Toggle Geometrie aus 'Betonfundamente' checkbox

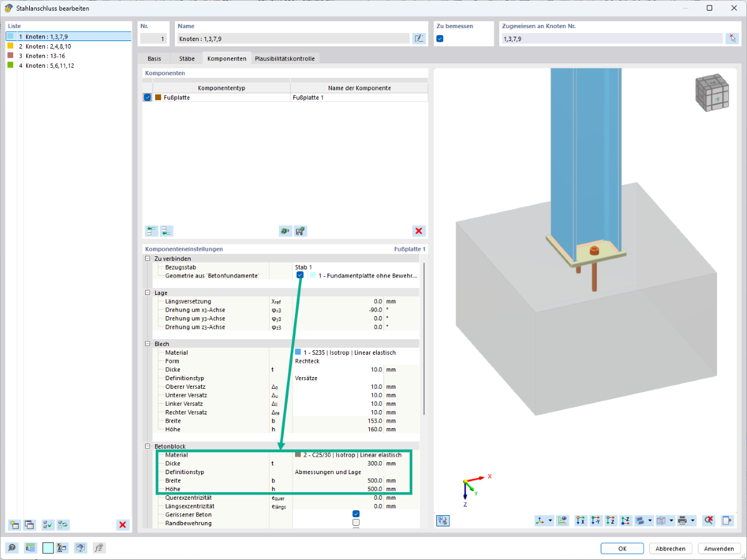click(x=300, y=275)
